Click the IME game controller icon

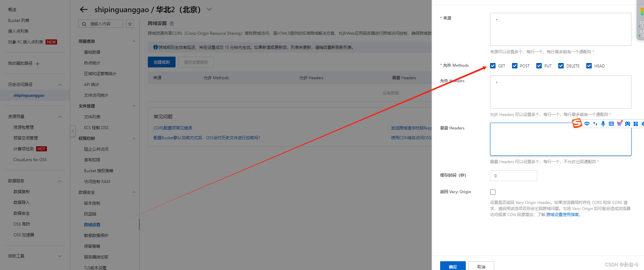click(x=627, y=124)
